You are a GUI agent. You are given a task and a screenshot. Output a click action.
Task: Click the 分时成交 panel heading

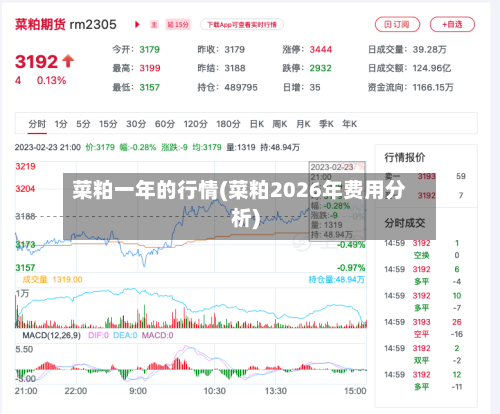[405, 223]
